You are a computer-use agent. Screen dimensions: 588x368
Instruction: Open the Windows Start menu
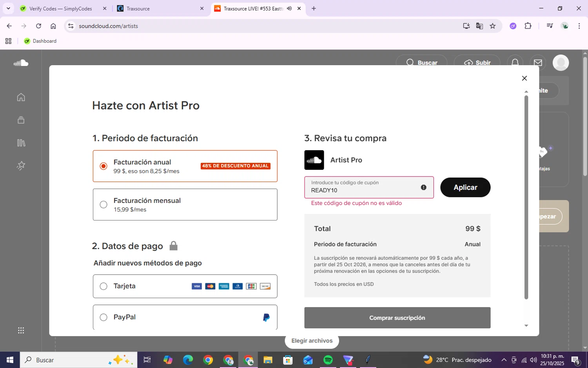pyautogui.click(x=10, y=360)
